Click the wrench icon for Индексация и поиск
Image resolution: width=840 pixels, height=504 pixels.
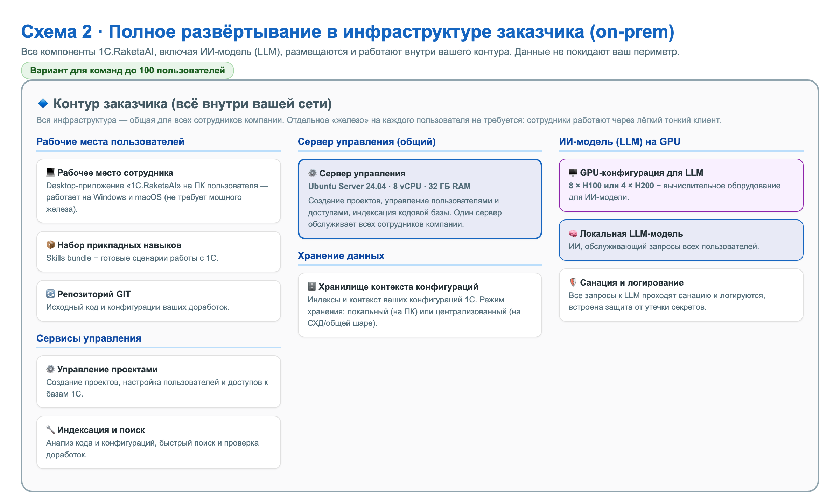50,429
